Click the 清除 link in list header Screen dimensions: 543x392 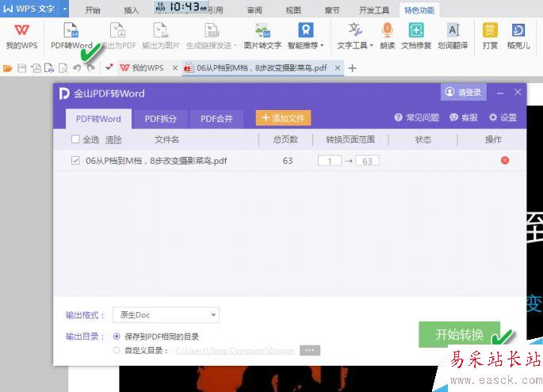pos(113,140)
